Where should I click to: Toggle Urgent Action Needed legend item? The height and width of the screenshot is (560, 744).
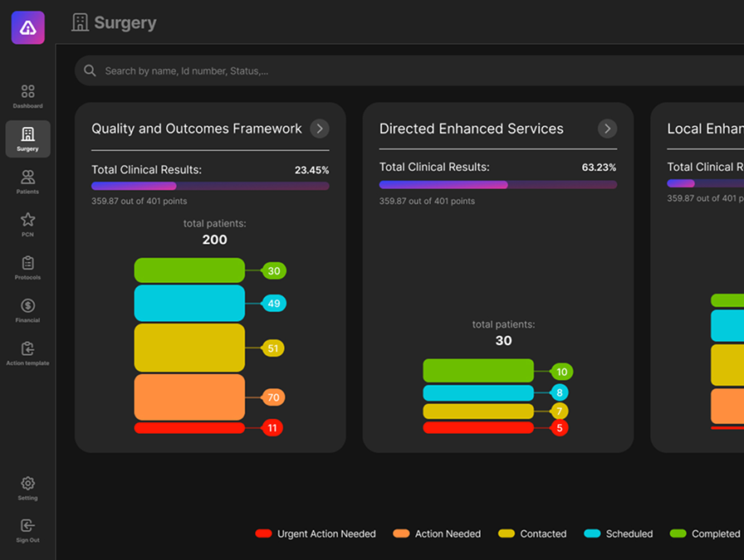(x=316, y=534)
